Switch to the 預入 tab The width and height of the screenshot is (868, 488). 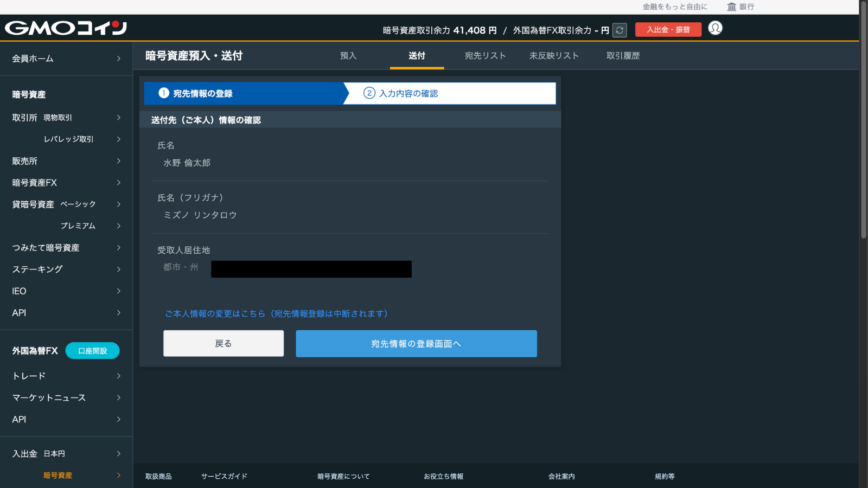[x=348, y=56]
